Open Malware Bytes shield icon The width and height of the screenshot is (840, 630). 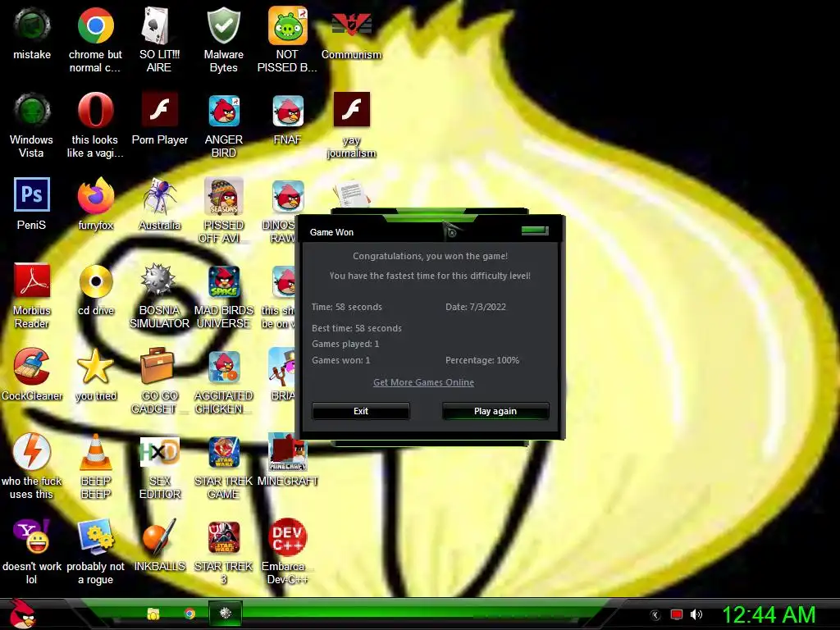tap(223, 25)
